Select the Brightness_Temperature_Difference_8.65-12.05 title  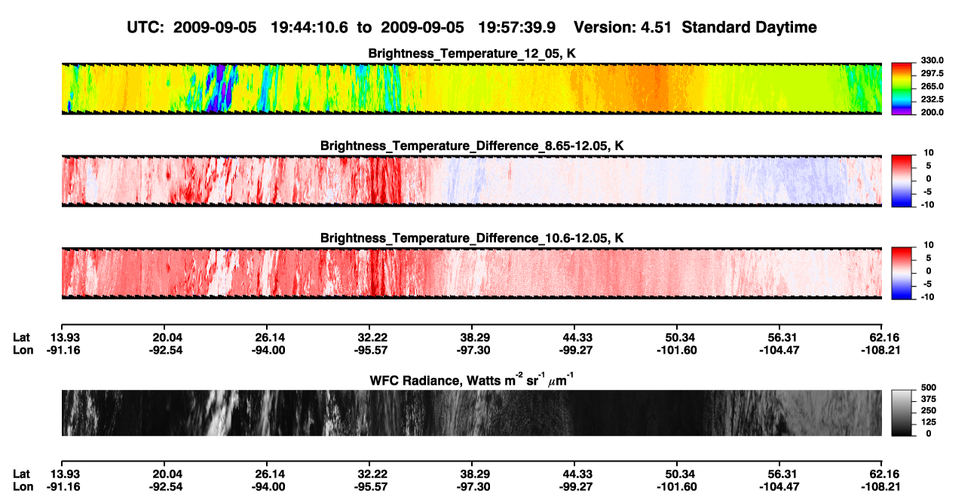[x=471, y=146]
